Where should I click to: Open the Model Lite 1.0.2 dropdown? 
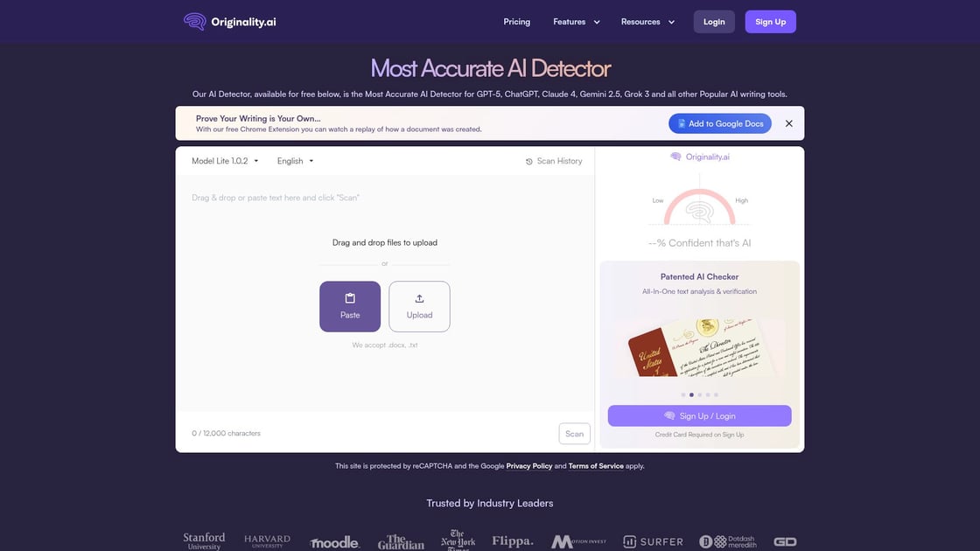pyautogui.click(x=221, y=160)
